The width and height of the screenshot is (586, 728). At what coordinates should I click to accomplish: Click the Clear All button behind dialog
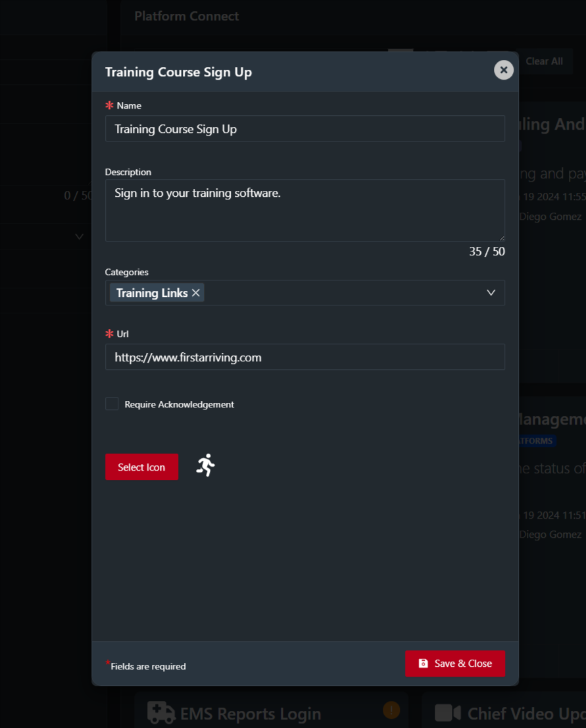pos(544,61)
